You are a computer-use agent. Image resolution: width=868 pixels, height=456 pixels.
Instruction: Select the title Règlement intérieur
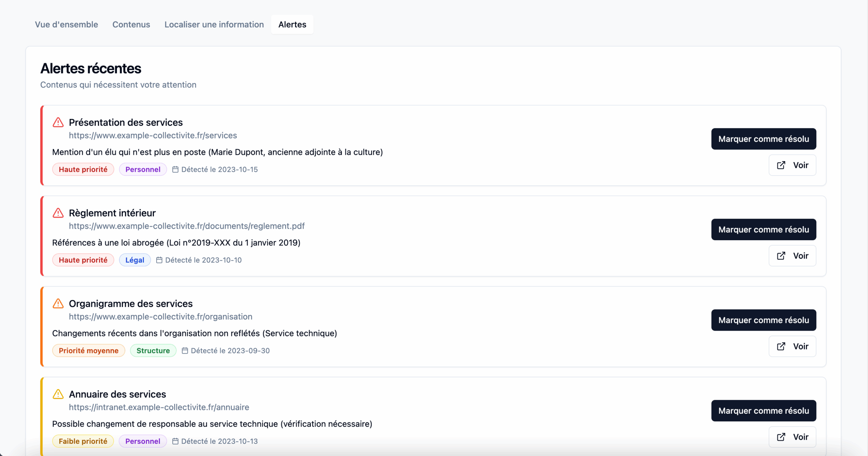pyautogui.click(x=112, y=213)
